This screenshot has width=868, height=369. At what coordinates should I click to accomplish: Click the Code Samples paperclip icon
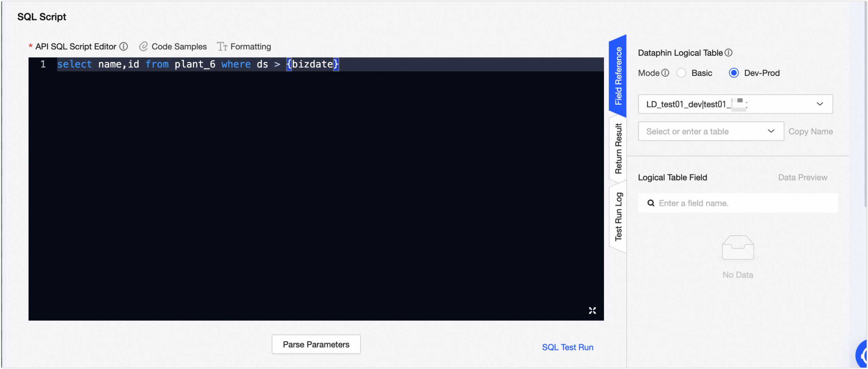[x=143, y=46]
